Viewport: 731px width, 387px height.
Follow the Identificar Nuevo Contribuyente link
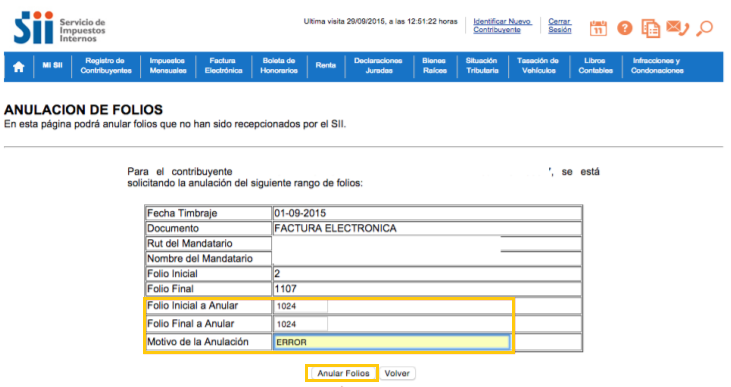point(502,26)
